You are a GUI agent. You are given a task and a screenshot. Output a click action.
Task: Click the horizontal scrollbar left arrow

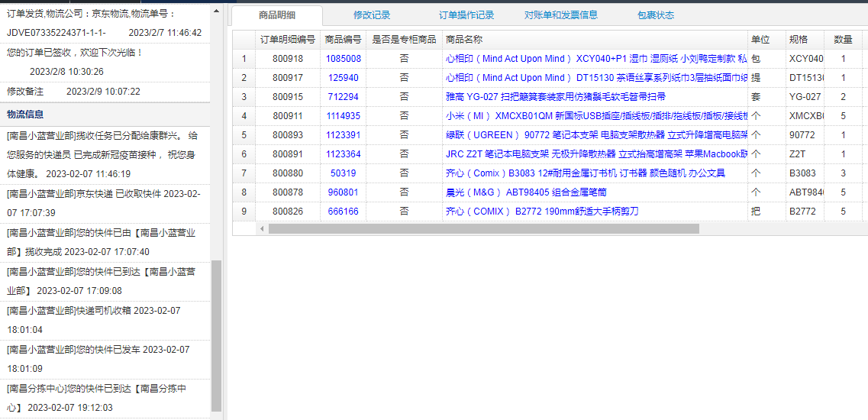coord(262,229)
